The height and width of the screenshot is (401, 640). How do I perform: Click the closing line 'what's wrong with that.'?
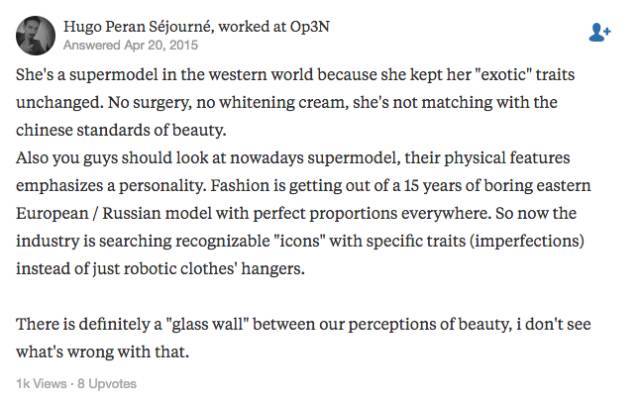102,352
